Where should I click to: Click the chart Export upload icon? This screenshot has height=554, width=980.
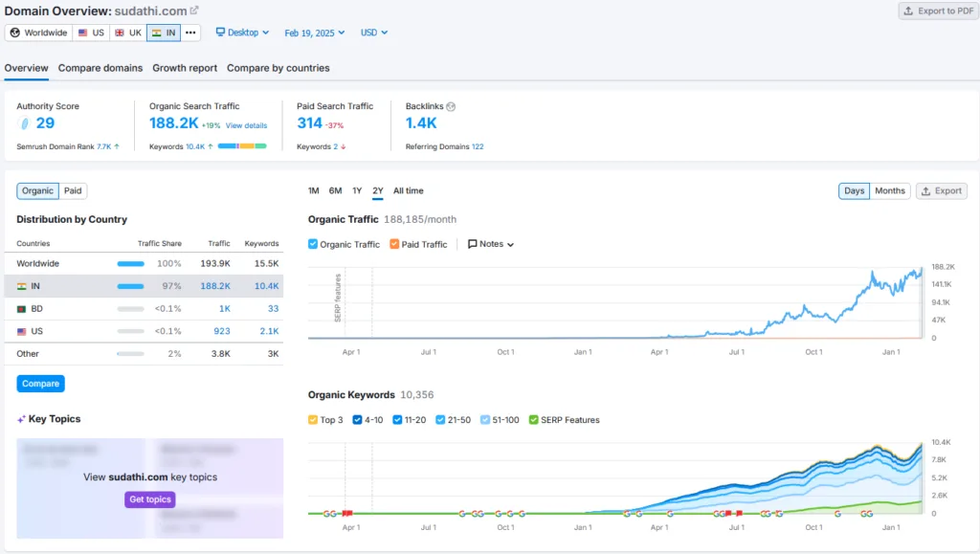[926, 190]
